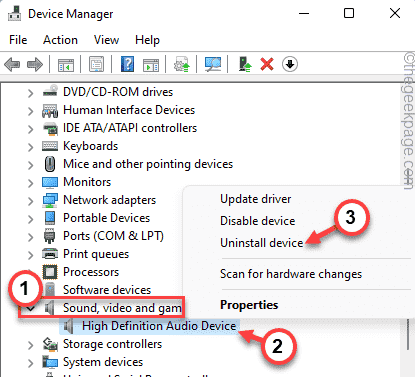Click the Ports (COM & LPT) icon
This screenshot has width=415, height=377.
pyautogui.click(x=50, y=236)
